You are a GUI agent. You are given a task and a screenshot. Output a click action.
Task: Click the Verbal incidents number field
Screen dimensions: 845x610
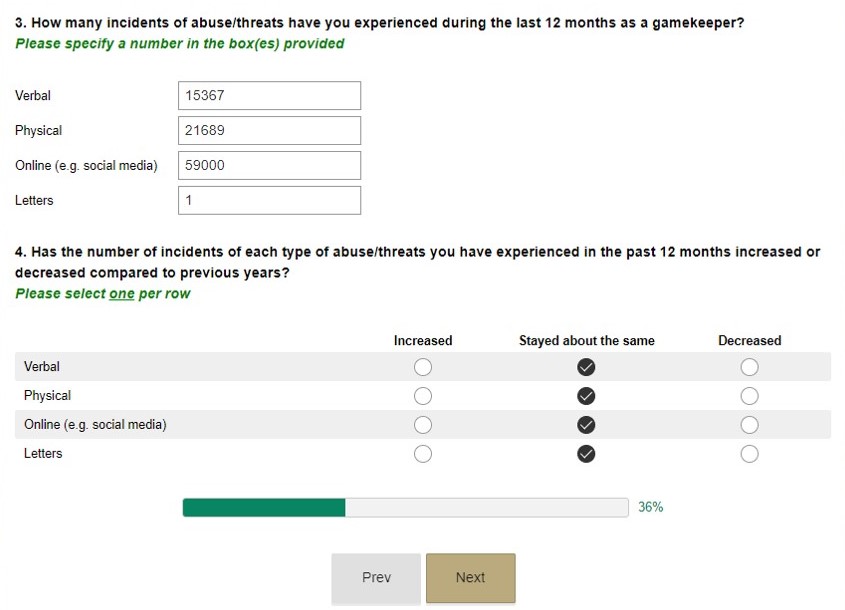(269, 96)
